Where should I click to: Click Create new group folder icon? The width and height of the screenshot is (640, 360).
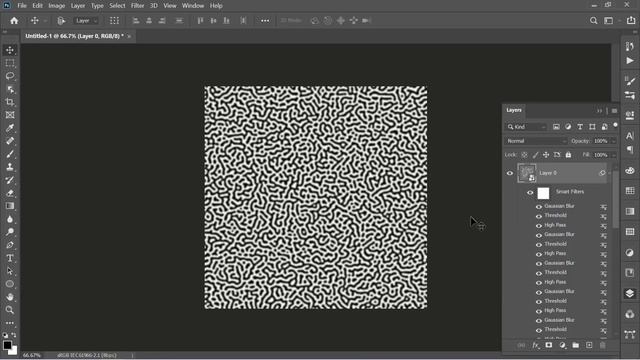576,345
